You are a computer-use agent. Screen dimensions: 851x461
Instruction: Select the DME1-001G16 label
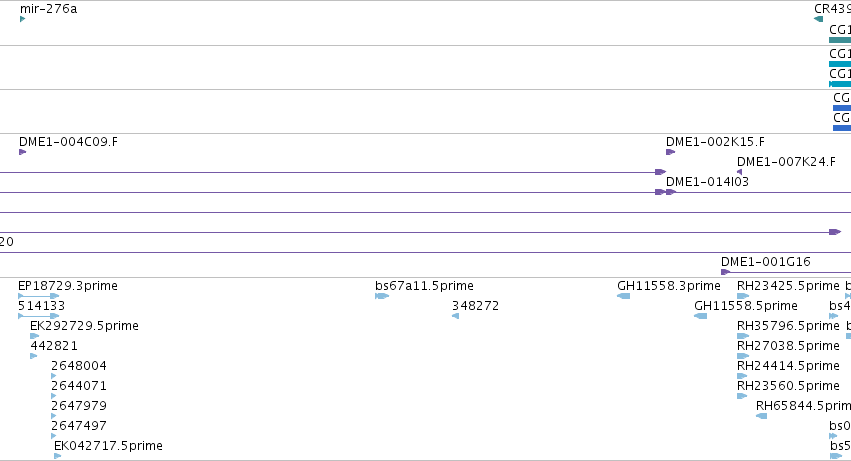coord(766,262)
